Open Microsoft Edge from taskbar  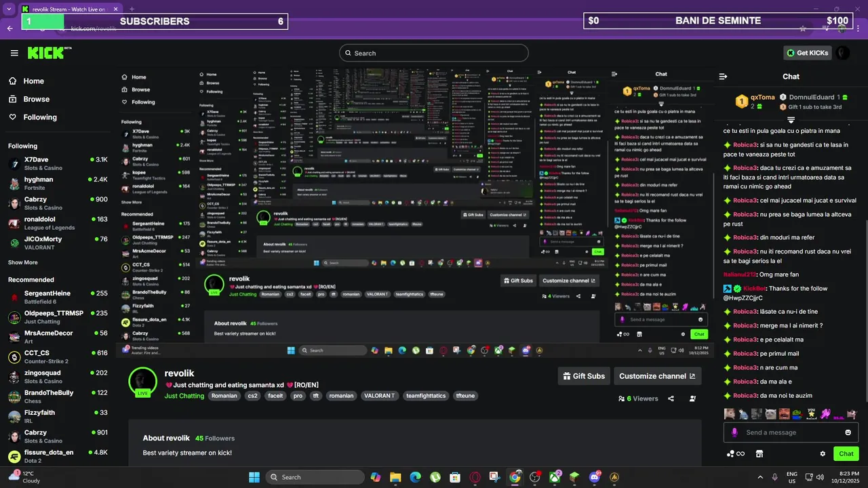415,477
